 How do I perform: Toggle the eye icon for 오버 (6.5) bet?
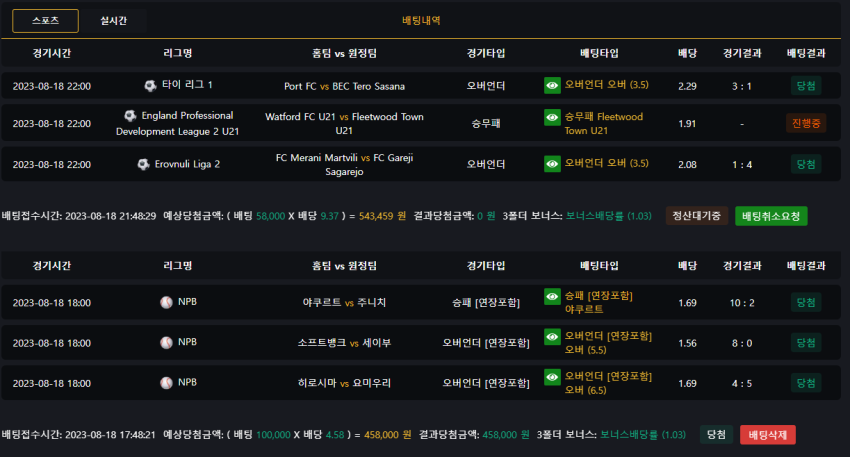tap(552, 377)
